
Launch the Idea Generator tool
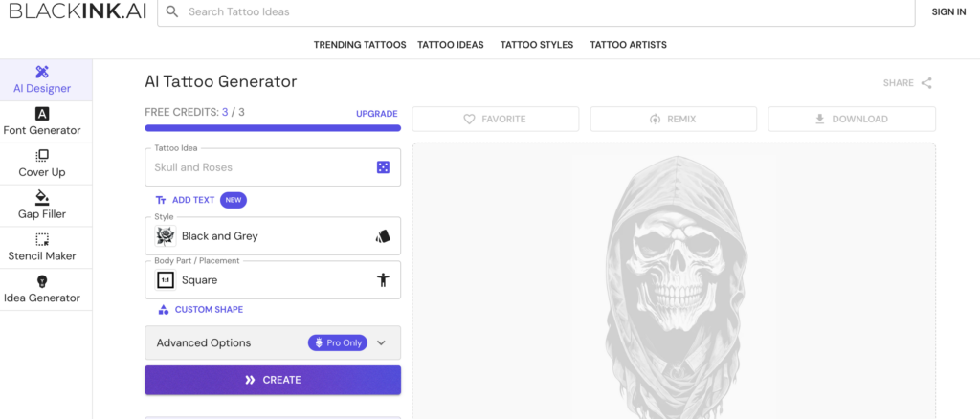click(x=42, y=289)
